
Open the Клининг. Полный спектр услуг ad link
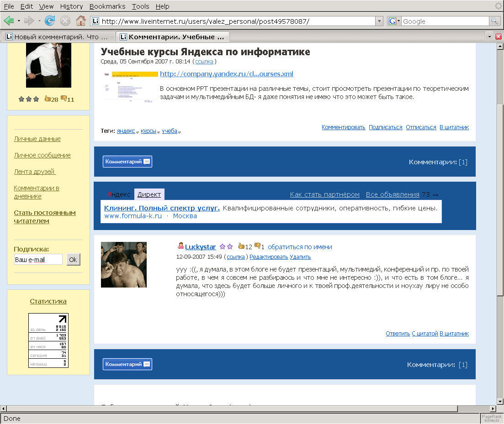point(162,208)
